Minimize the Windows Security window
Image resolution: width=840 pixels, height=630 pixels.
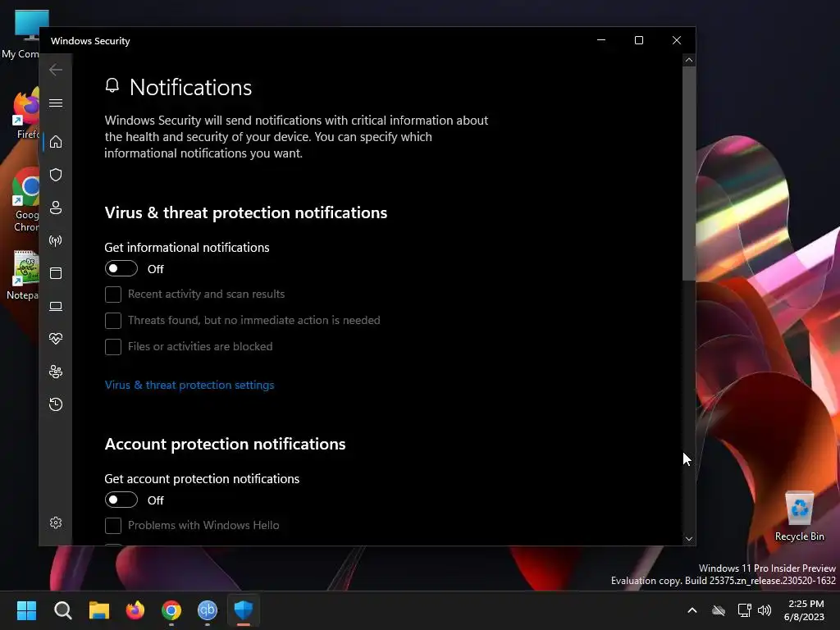[601, 40]
